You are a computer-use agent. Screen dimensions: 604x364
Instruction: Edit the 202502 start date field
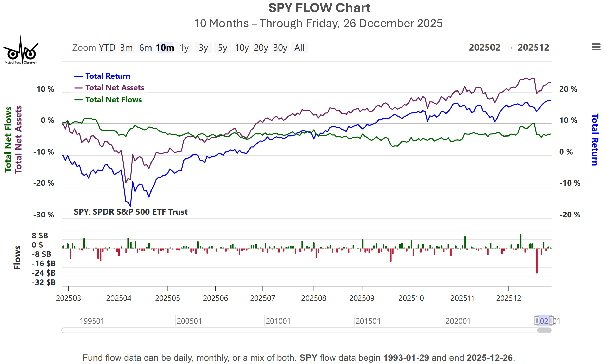pyautogui.click(x=484, y=48)
